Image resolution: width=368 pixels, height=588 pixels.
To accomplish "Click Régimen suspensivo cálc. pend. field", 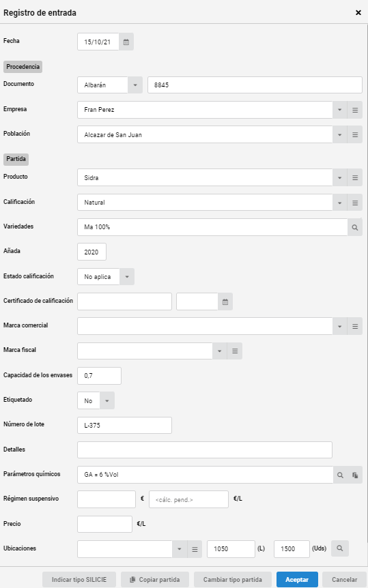I will coord(189,499).
